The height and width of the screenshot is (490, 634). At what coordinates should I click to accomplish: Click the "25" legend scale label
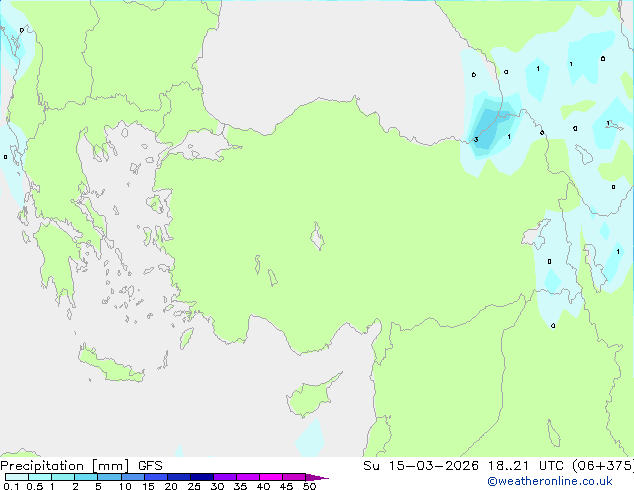click(194, 486)
